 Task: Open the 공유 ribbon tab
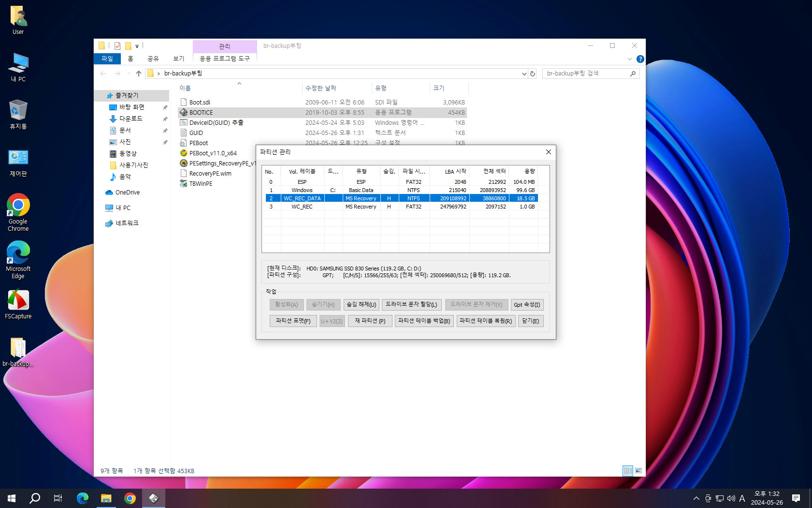pyautogui.click(x=153, y=59)
